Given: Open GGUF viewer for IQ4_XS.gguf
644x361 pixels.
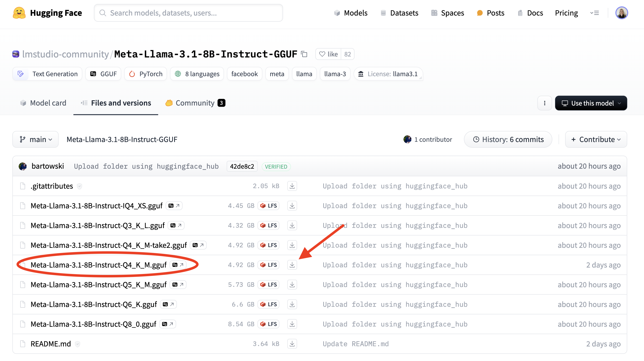Looking at the screenshot, I should click(x=174, y=206).
